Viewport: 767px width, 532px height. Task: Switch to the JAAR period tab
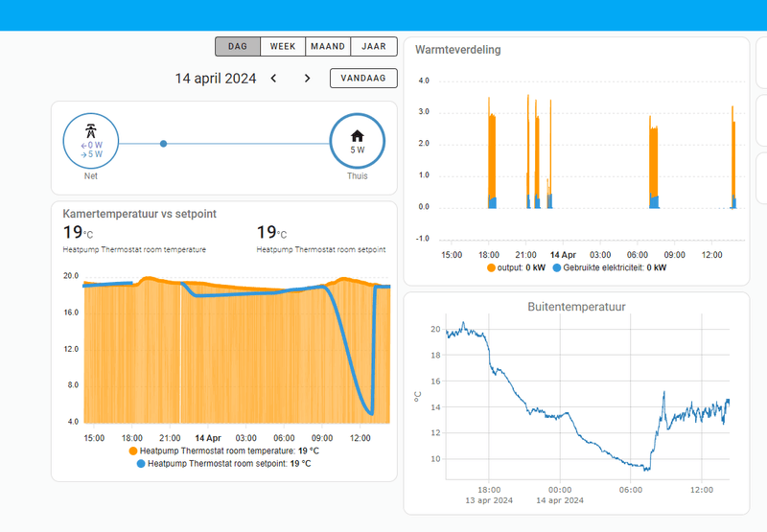pyautogui.click(x=374, y=46)
